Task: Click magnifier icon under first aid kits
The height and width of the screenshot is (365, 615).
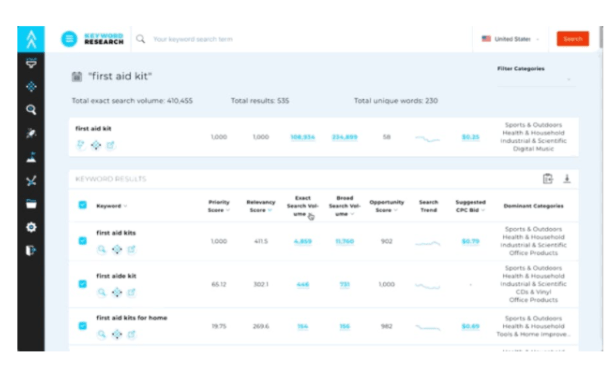Action: pyautogui.click(x=102, y=249)
